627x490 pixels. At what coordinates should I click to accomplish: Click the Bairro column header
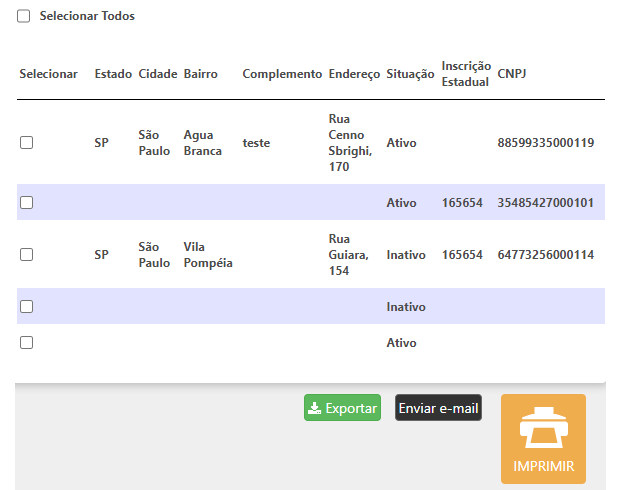tap(200, 74)
